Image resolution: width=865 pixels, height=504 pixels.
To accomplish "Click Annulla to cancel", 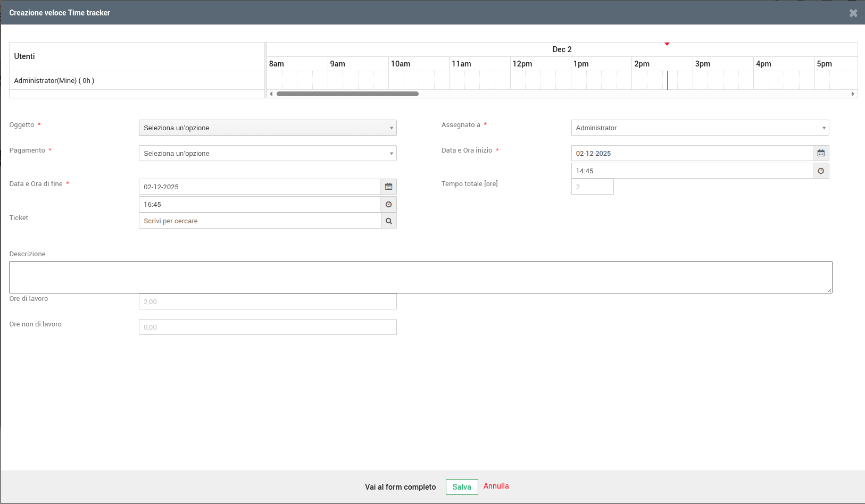I will click(x=496, y=486).
